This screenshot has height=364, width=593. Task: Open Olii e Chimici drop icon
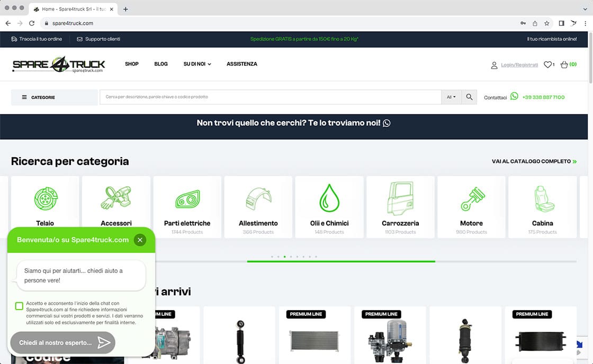tap(329, 198)
